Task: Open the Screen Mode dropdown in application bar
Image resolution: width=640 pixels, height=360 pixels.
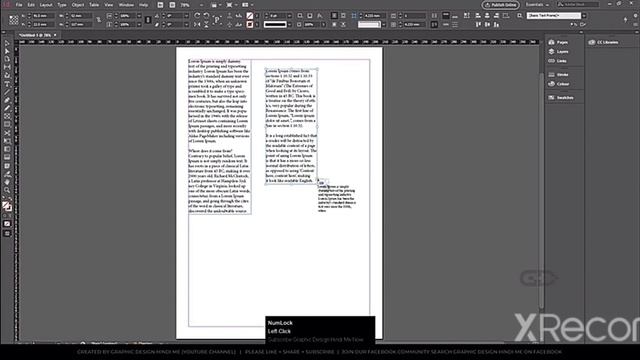Action: (x=231, y=5)
